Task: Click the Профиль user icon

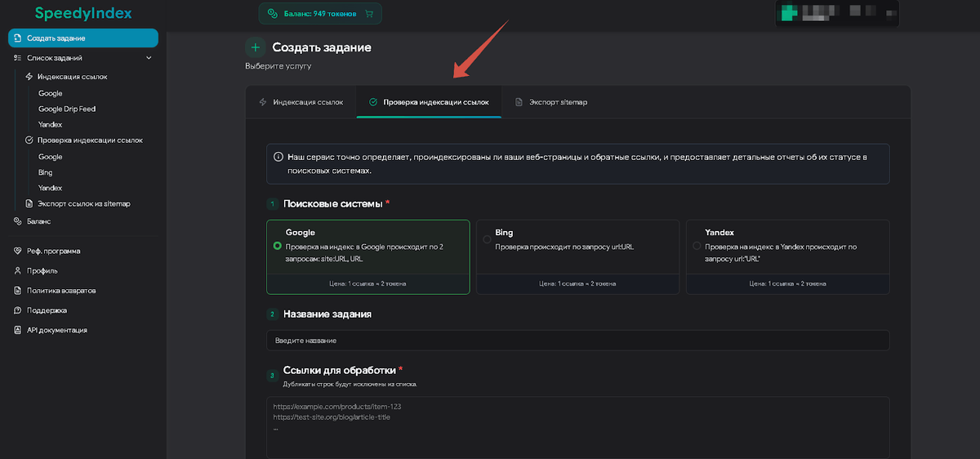Action: [x=18, y=270]
